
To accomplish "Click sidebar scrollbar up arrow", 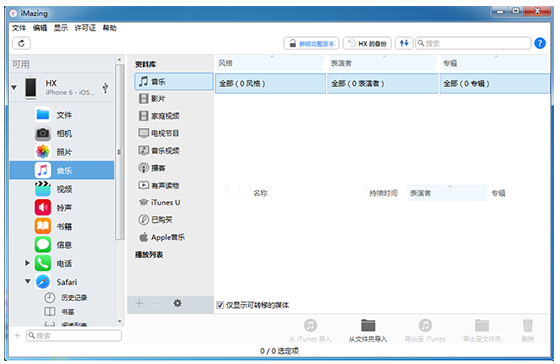I will tap(120, 60).
